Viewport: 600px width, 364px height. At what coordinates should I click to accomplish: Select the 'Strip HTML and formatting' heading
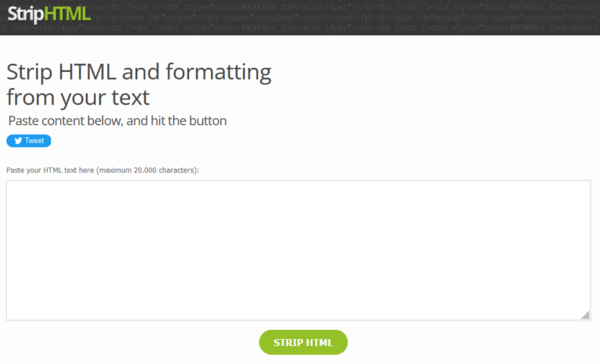[139, 72]
